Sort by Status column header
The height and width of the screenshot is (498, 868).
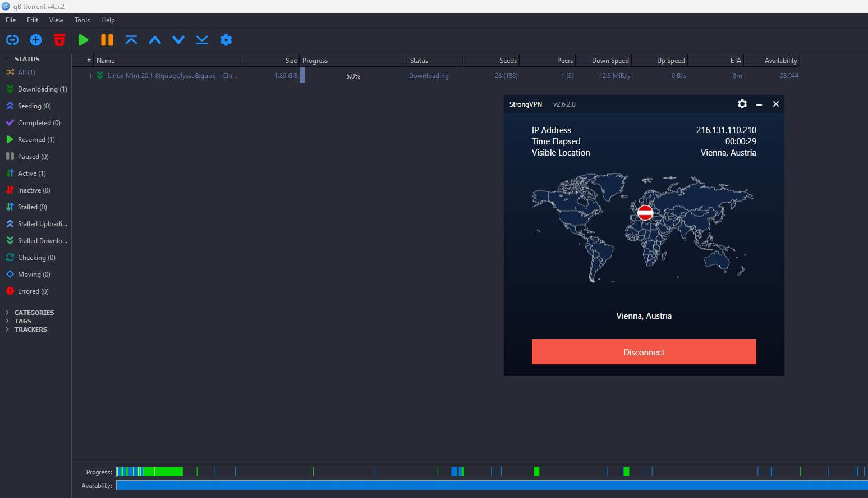[x=435, y=61]
